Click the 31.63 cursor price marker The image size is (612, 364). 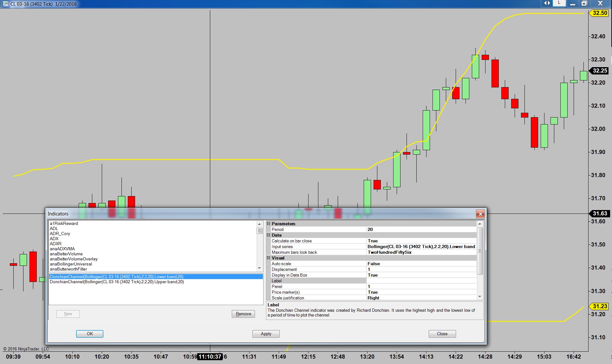pos(600,214)
